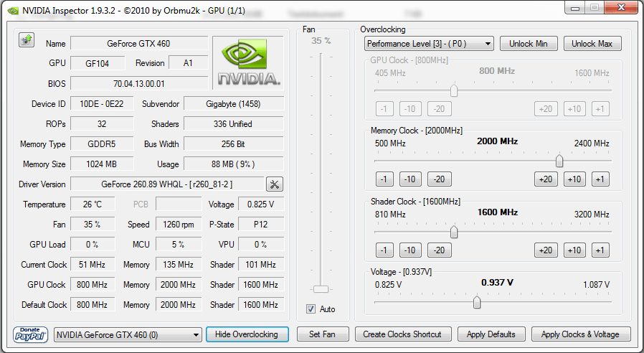The height and width of the screenshot is (353, 644).
Task: Click the GPU field GF104
Action: tap(98, 63)
